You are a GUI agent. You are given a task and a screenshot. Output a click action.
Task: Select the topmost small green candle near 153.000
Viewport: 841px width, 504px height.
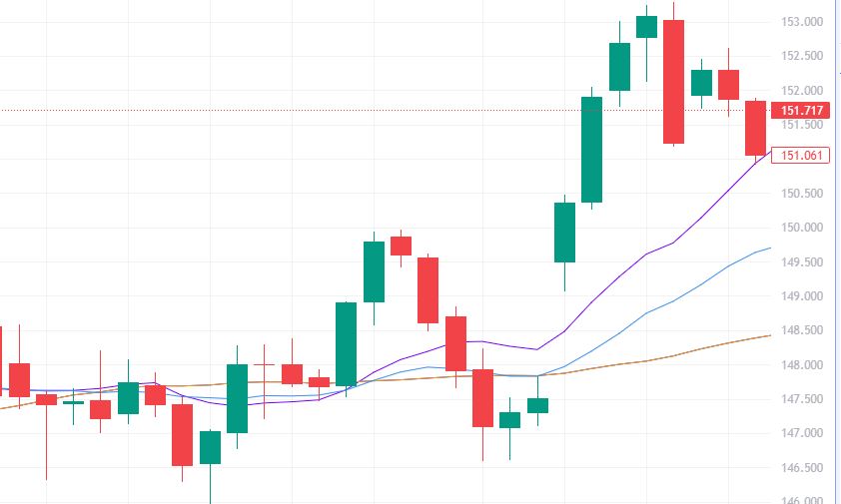[x=646, y=27]
